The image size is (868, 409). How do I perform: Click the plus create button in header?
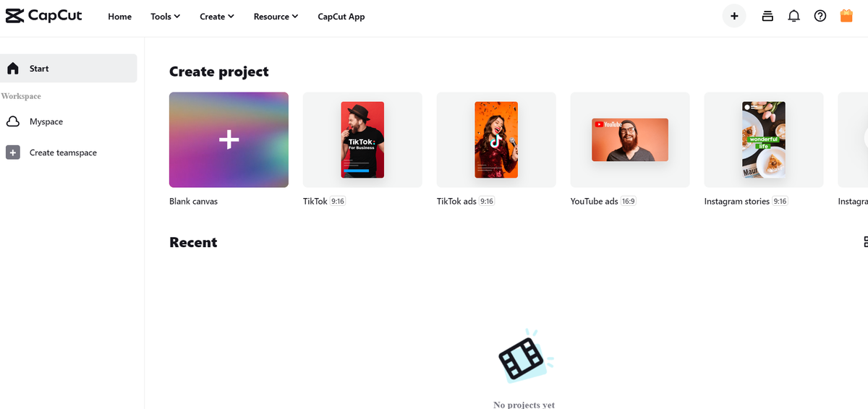[734, 16]
